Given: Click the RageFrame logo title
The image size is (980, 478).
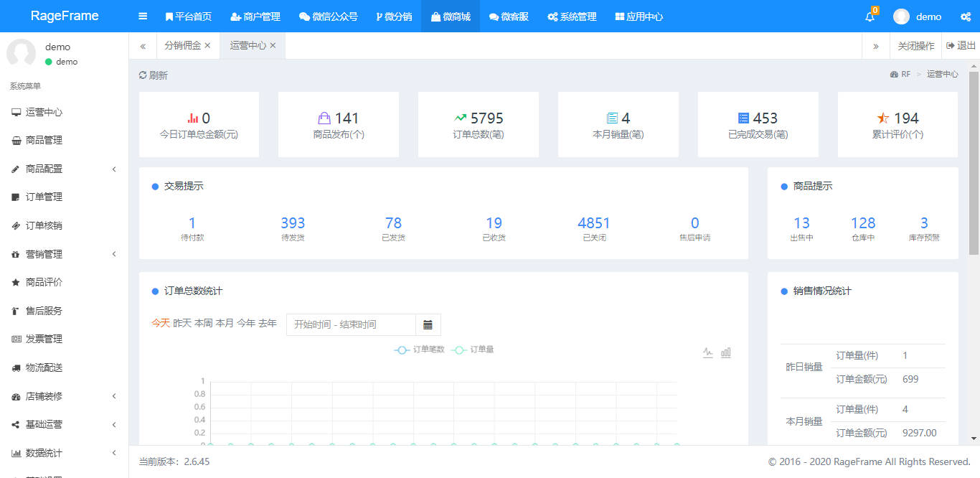Looking at the screenshot, I should click(x=65, y=16).
